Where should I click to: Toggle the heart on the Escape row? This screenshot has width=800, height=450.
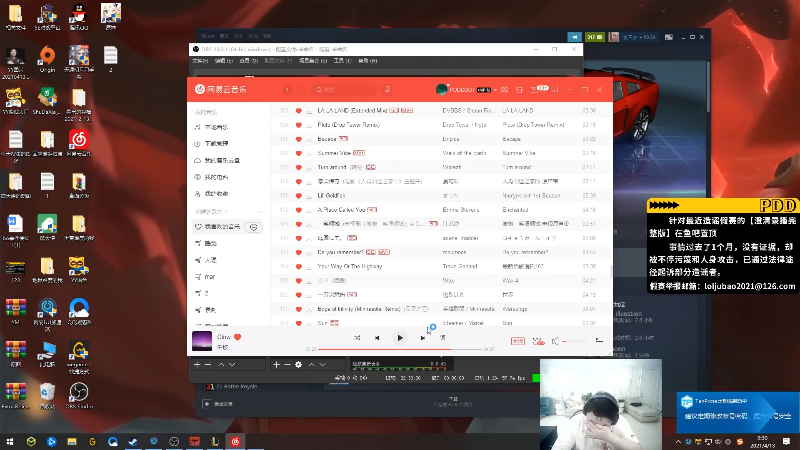point(299,139)
